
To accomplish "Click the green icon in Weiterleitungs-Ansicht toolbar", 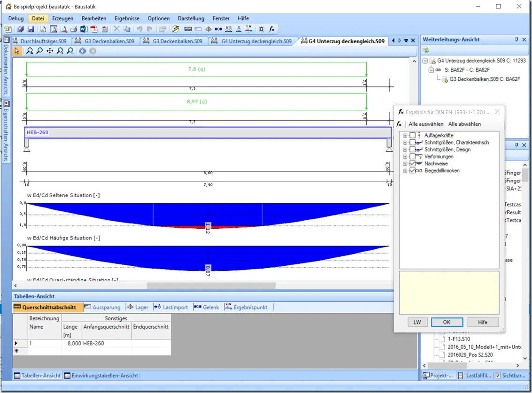I will pyautogui.click(x=426, y=50).
